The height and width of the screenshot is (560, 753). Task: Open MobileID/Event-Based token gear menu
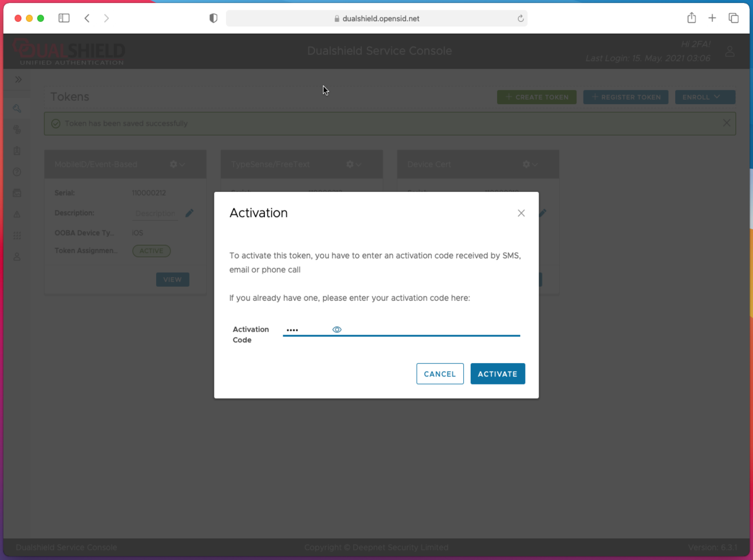pyautogui.click(x=177, y=165)
